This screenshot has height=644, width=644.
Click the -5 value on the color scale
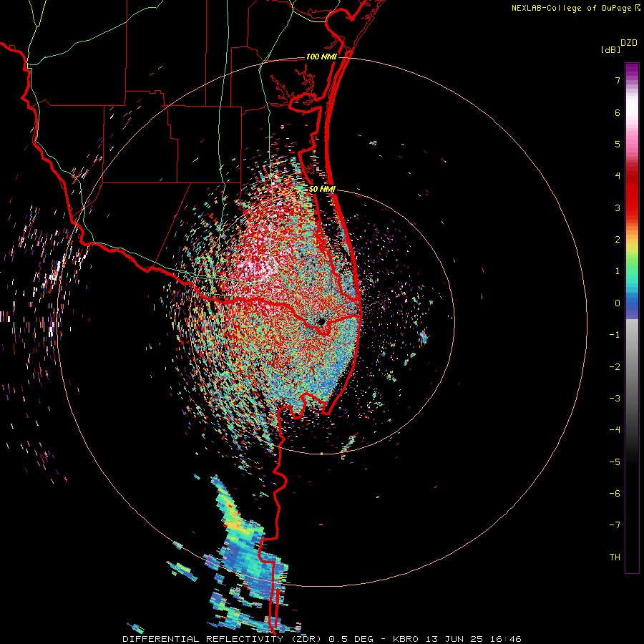pyautogui.click(x=615, y=462)
